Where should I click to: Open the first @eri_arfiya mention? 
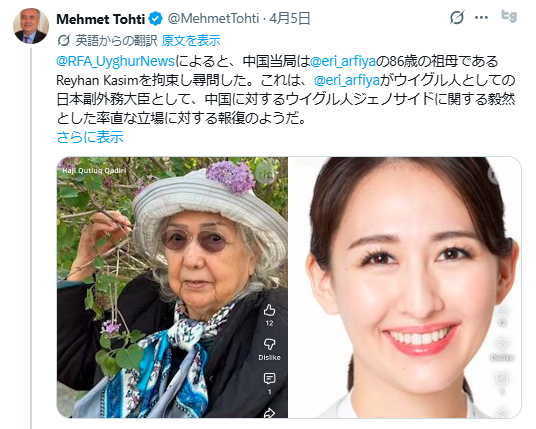point(343,62)
